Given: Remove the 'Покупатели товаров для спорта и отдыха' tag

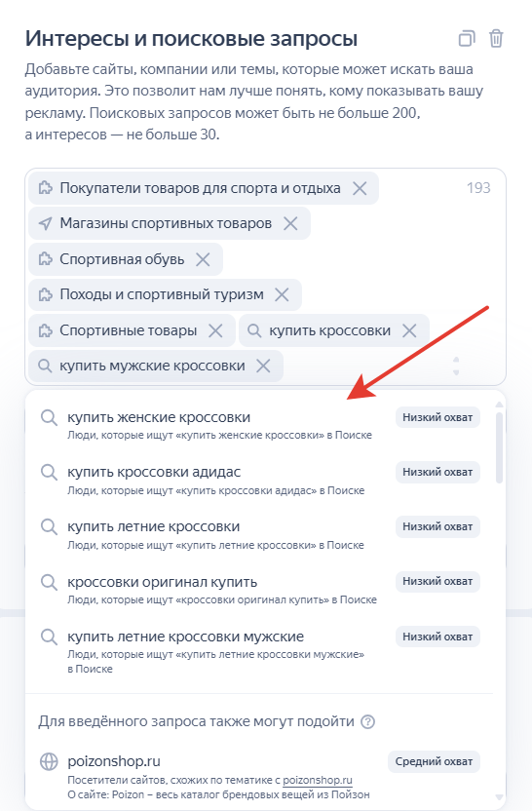Looking at the screenshot, I should click(360, 188).
